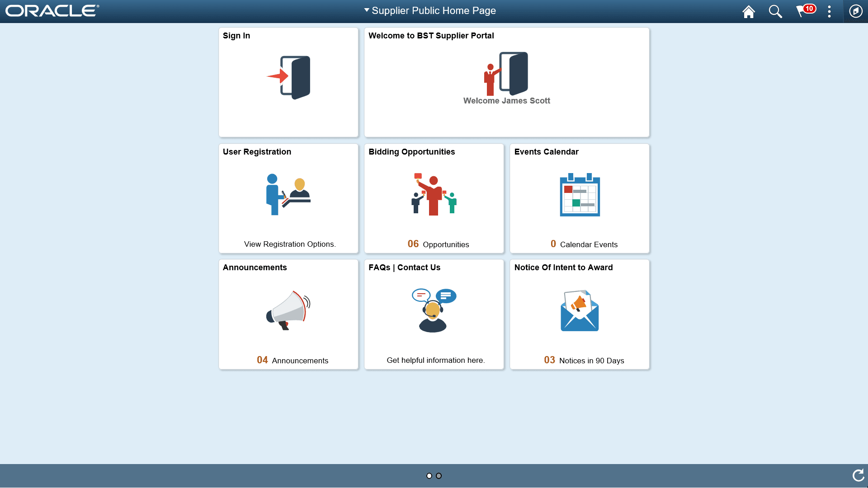
Task: Click the Home icon in the header
Action: click(748, 11)
